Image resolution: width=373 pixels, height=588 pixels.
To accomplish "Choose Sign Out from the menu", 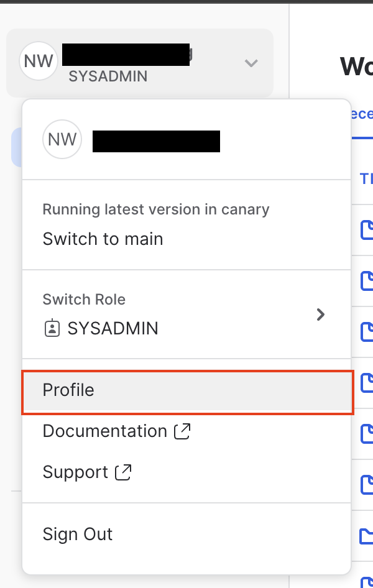I will 77,534.
